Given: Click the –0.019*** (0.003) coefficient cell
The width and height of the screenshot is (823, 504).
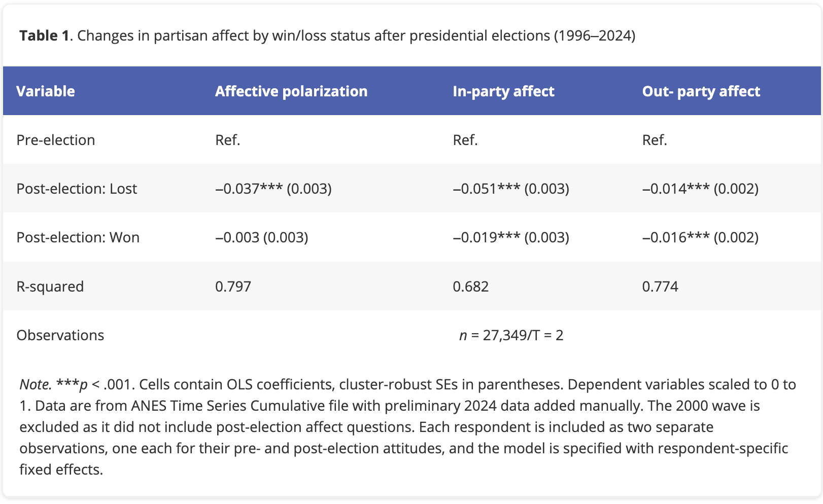Looking at the screenshot, I should pos(511,237).
